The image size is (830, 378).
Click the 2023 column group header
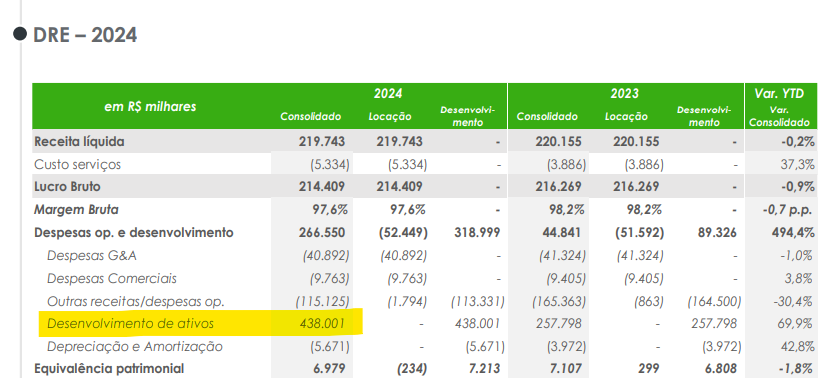625,94
